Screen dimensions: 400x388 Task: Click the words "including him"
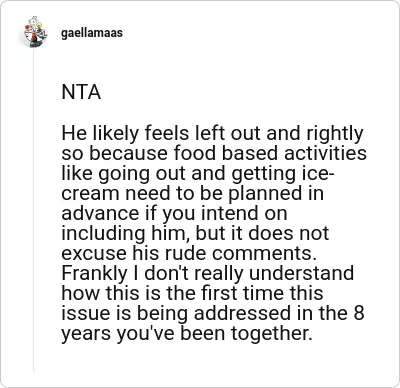pos(121,233)
